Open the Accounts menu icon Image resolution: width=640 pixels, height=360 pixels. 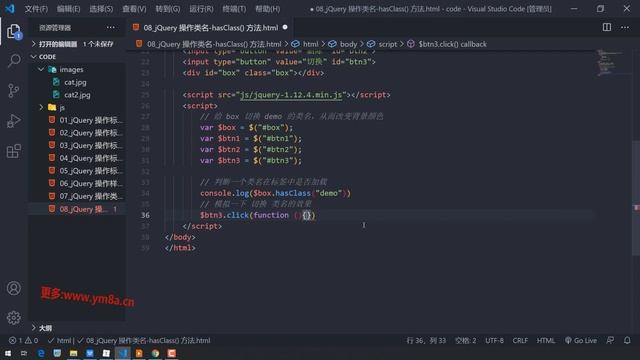click(13, 288)
